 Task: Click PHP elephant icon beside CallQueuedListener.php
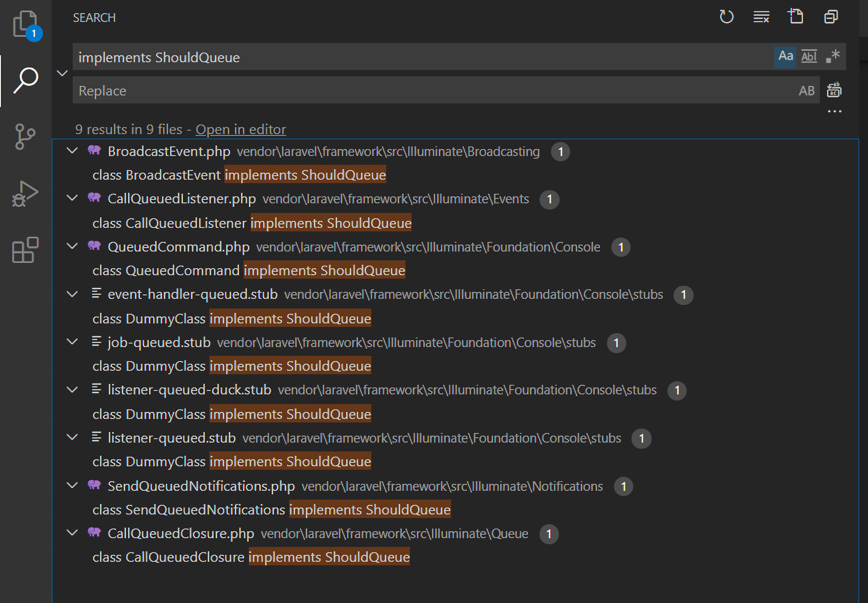coord(94,198)
